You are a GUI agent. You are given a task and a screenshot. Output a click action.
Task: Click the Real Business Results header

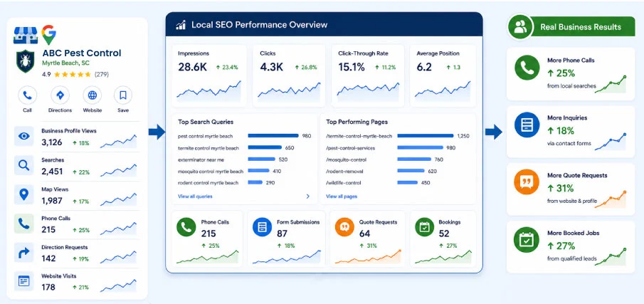[581, 27]
